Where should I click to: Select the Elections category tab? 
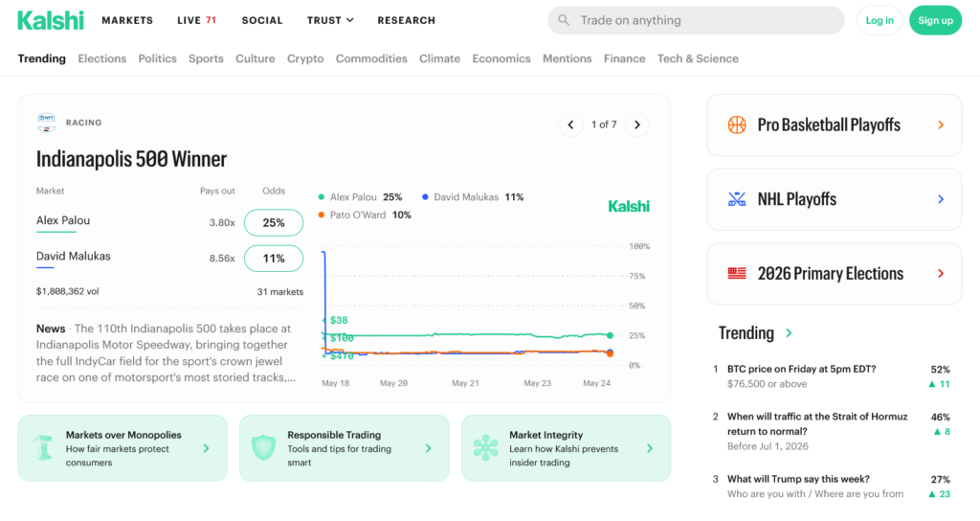[101, 58]
